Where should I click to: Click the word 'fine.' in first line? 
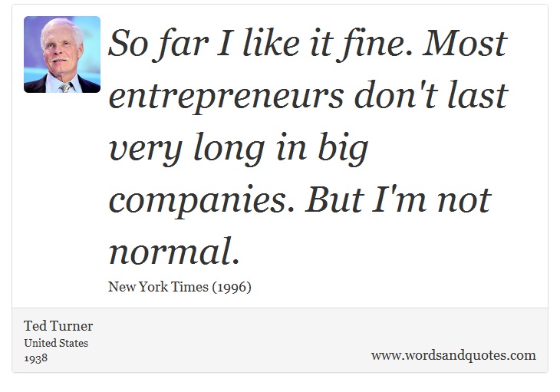coord(374,44)
